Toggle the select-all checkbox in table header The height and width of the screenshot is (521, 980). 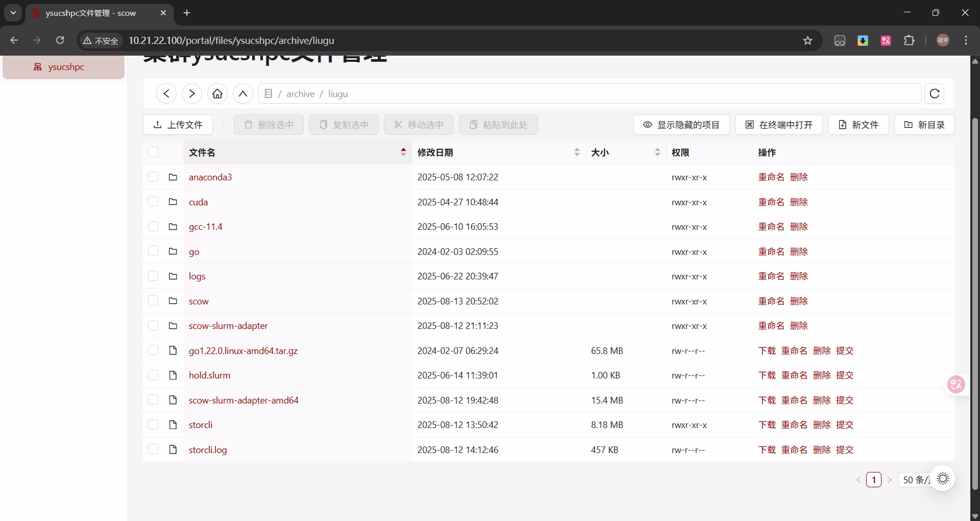(153, 152)
